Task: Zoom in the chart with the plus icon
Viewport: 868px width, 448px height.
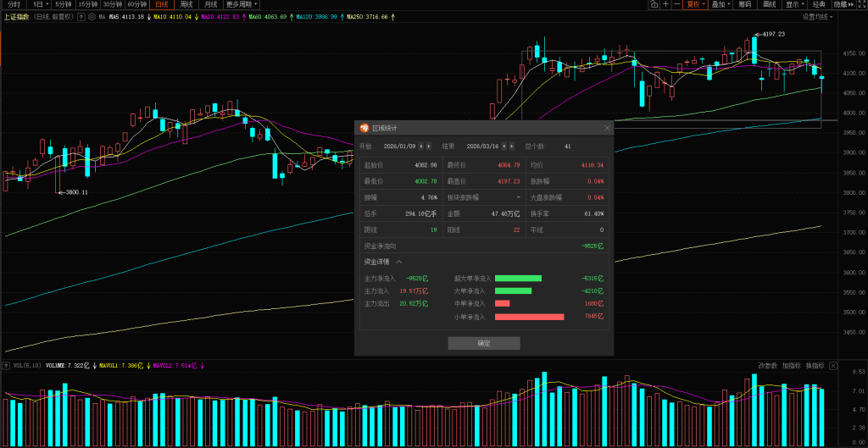Action: click(666, 4)
